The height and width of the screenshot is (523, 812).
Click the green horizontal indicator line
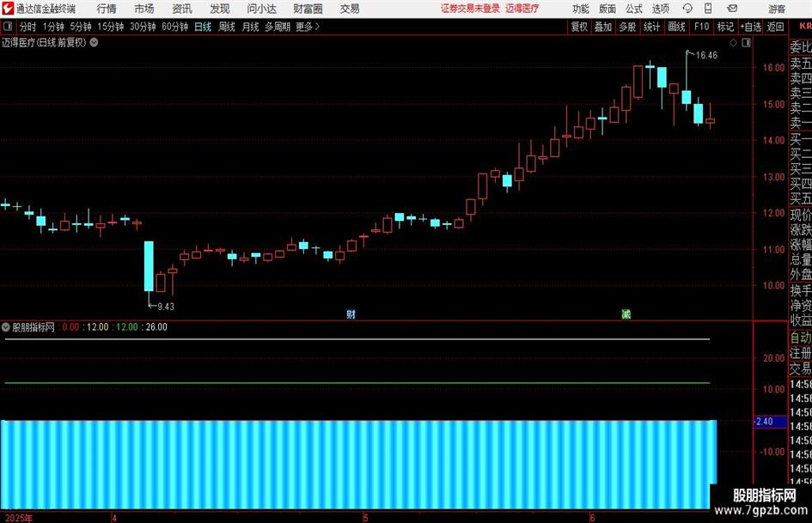point(357,383)
